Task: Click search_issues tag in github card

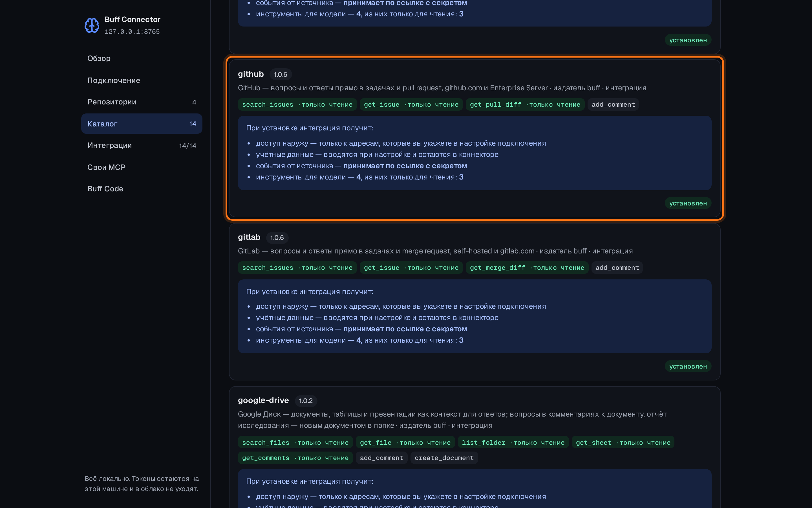Action: coord(297,104)
